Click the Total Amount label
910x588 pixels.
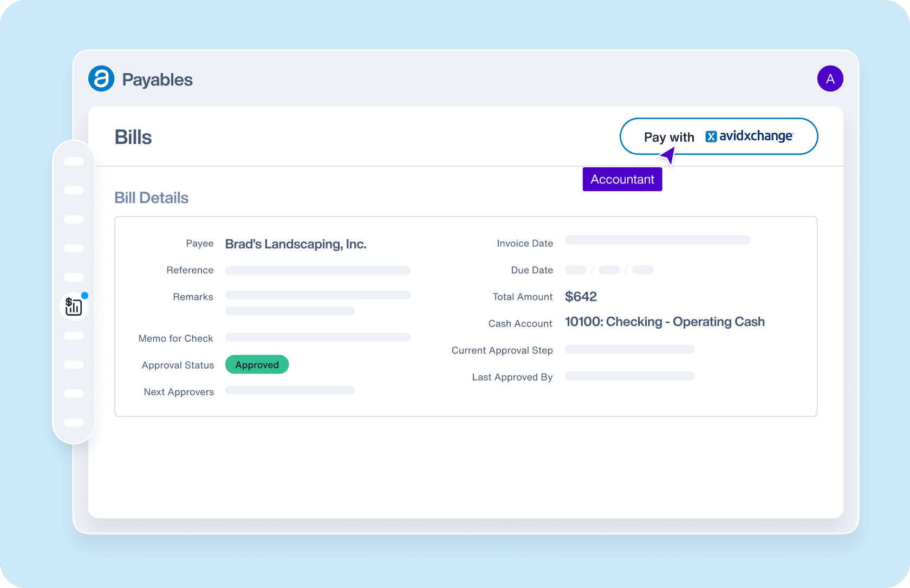point(522,297)
